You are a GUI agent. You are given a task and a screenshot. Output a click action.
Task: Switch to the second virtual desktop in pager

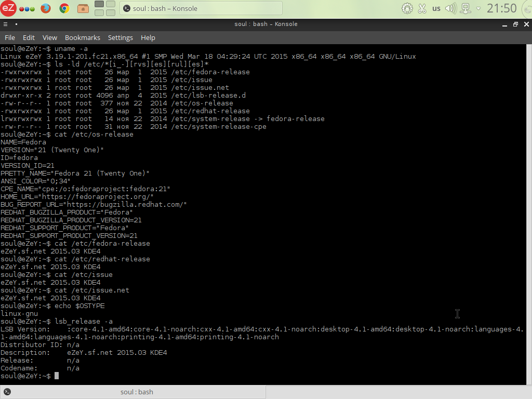coord(111,4)
